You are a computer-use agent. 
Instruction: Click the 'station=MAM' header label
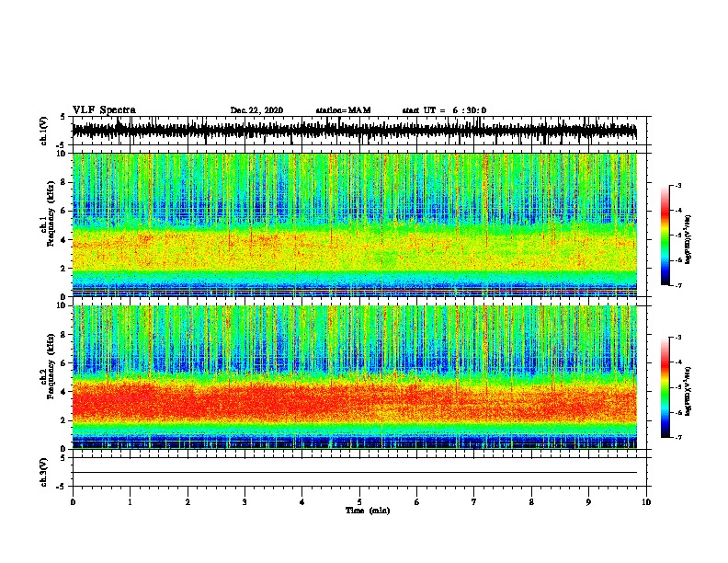pos(343,110)
